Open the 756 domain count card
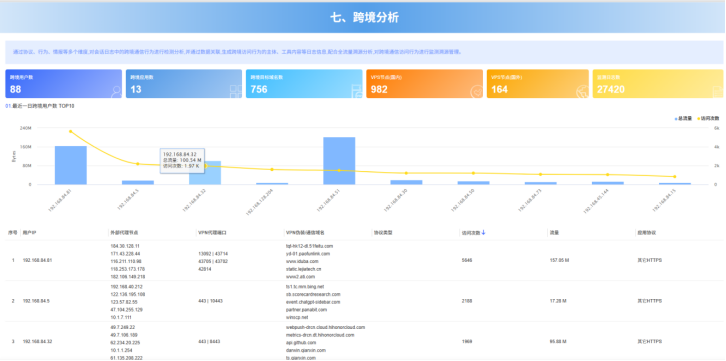The image size is (726, 361). pyautogui.click(x=304, y=84)
